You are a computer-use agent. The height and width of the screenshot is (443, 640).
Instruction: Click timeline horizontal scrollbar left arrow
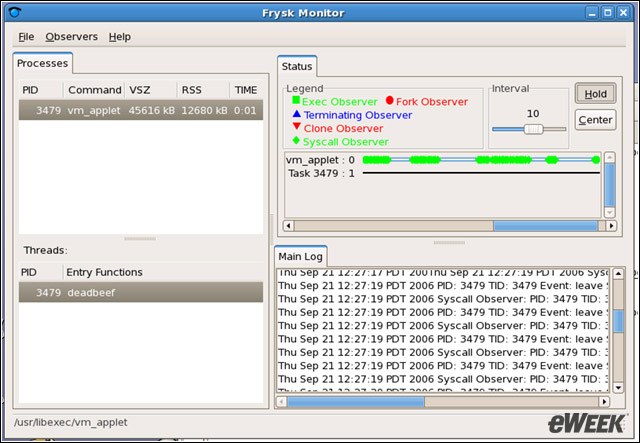(289, 226)
